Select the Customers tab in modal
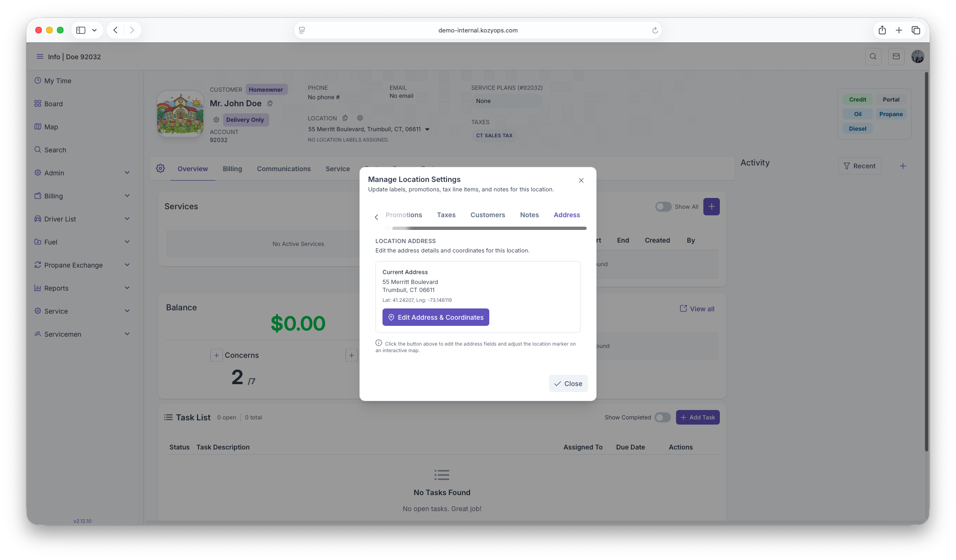This screenshot has width=956, height=560. point(487,215)
